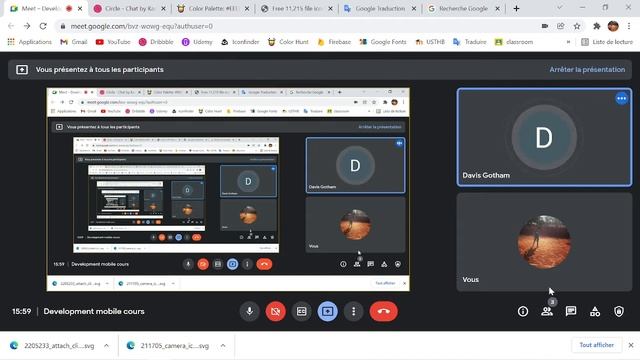Open the Extensions puzzle icon

[x=597, y=26]
